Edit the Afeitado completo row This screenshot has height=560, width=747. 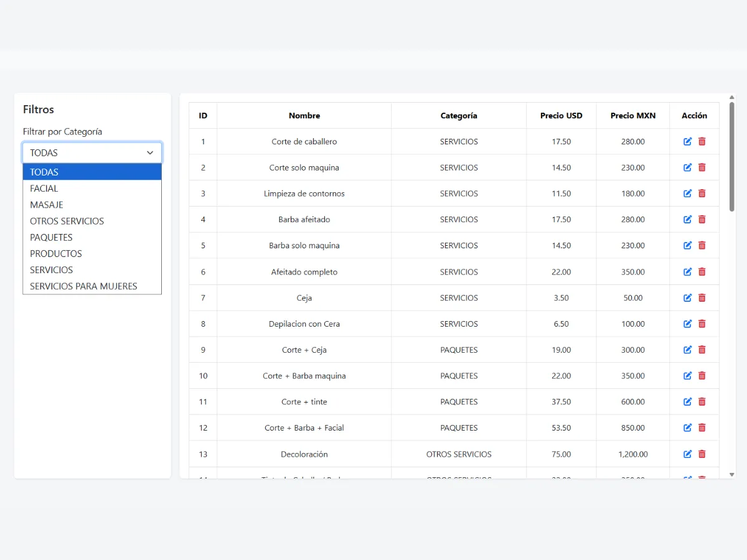tap(687, 272)
